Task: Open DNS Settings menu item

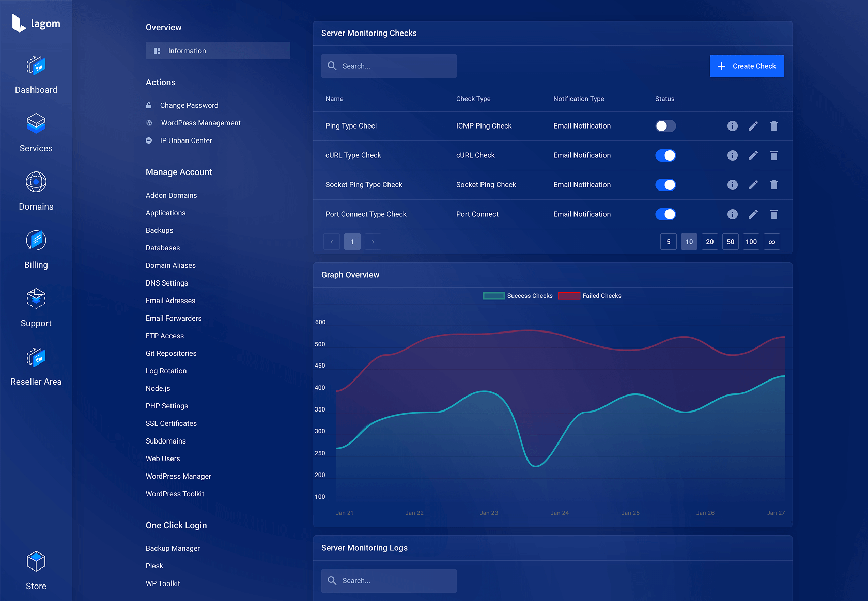Action: click(x=167, y=283)
